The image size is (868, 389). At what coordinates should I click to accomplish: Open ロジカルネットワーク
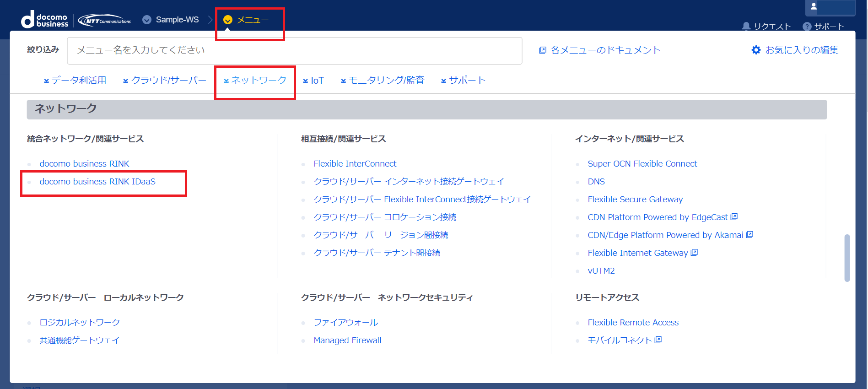pyautogui.click(x=80, y=322)
